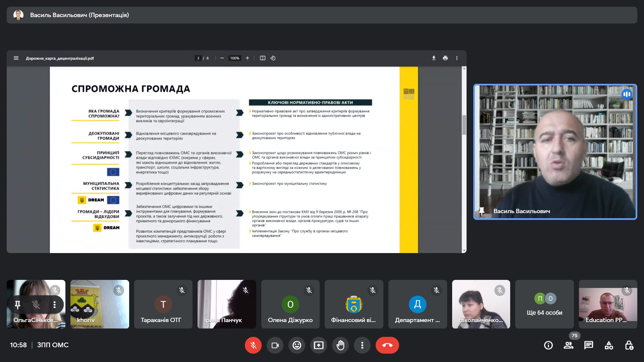Download the PDF file
Image resolution: width=644 pixels, height=362 pixels.
coord(434,58)
